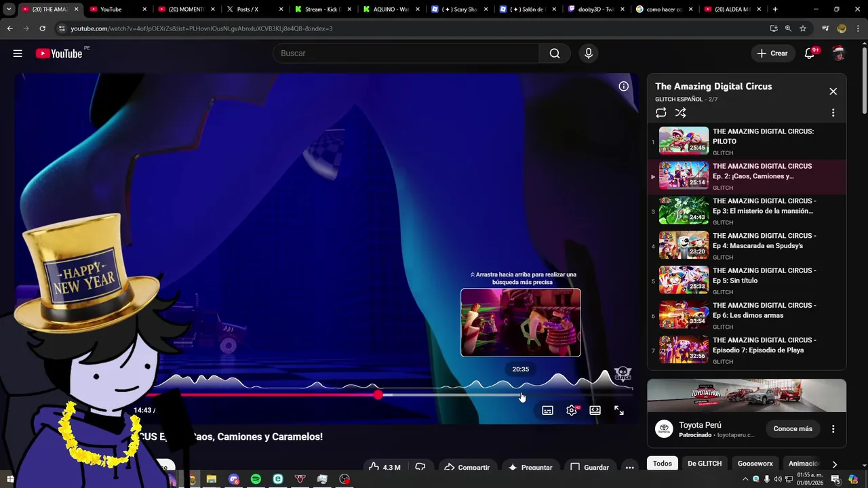
Task: Focus the Buscar search field
Action: [406, 54]
